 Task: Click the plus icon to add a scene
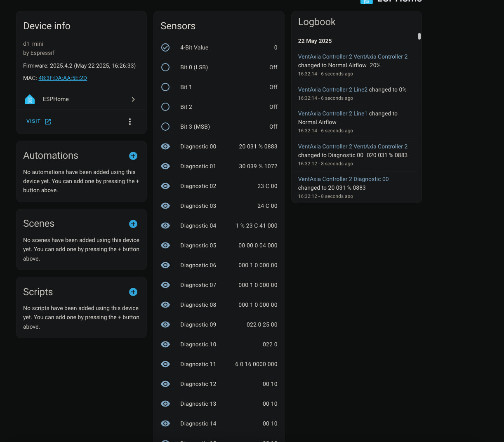pos(133,224)
